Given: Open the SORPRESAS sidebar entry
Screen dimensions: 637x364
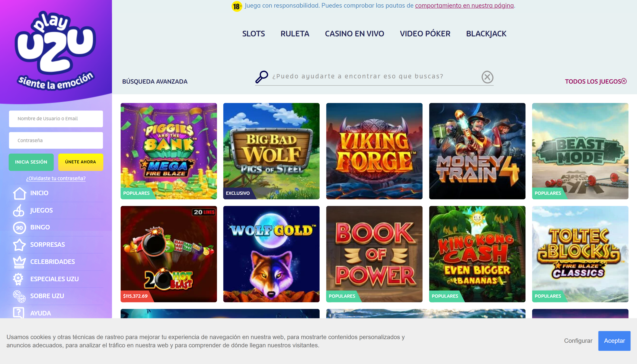Looking at the screenshot, I should pos(47,245).
